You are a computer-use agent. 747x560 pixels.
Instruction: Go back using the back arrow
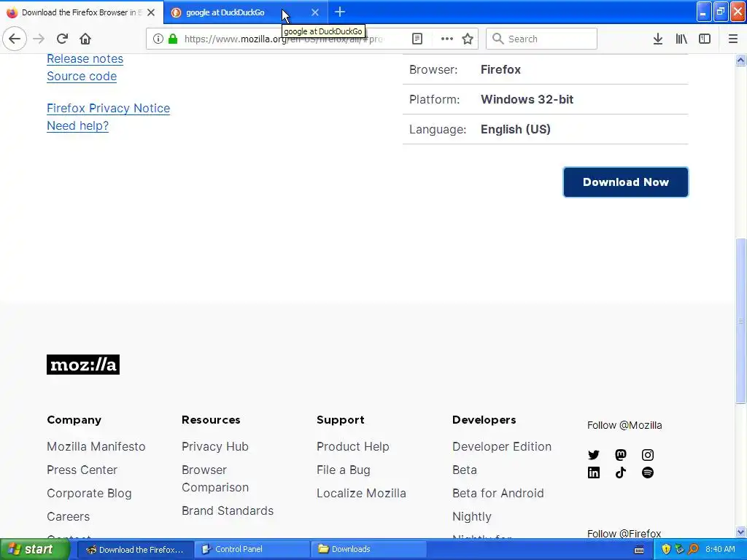(x=15, y=39)
